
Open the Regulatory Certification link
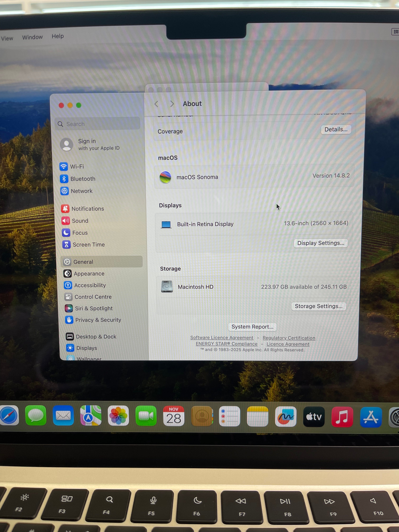coord(289,338)
